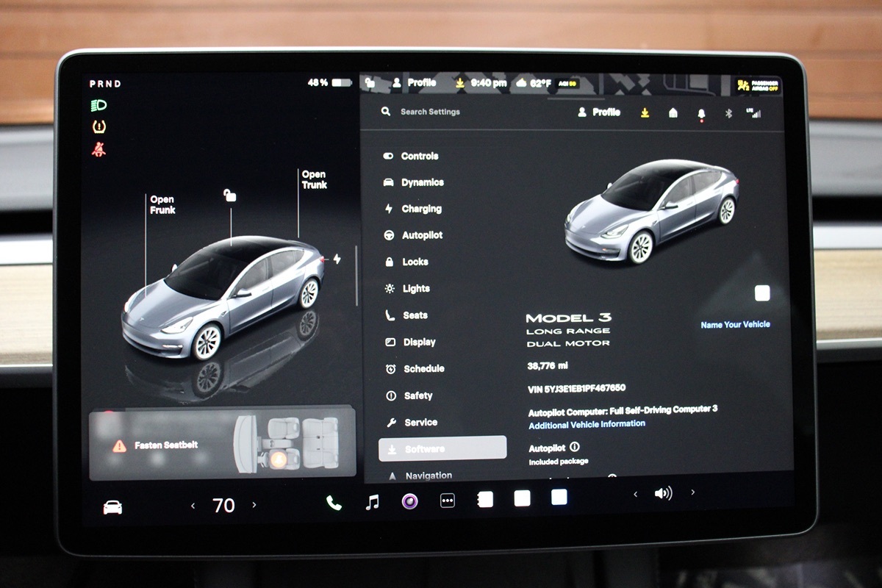
Task: Toggle the door lock icon above the car
Action: 230,195
